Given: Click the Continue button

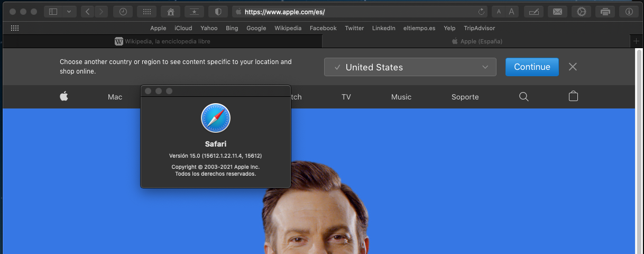Looking at the screenshot, I should click(x=532, y=67).
